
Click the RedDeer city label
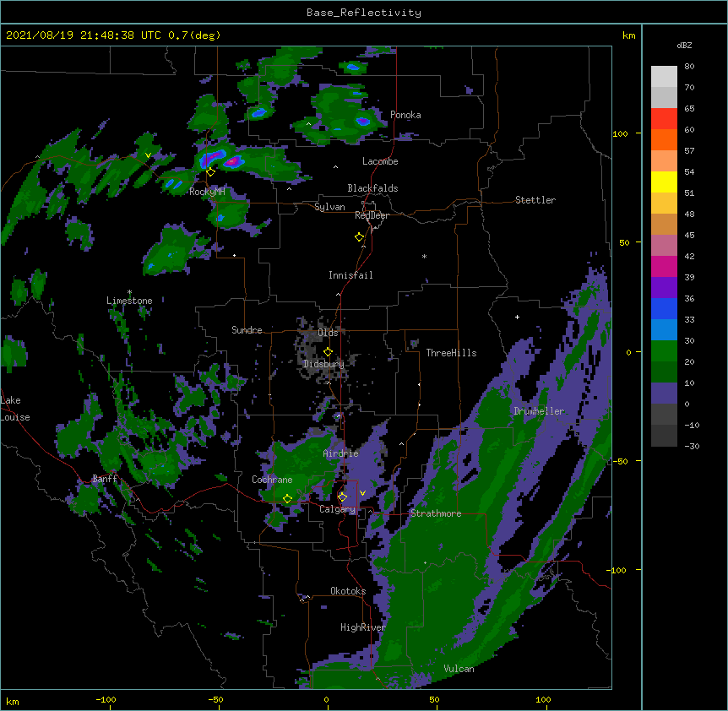click(372, 215)
